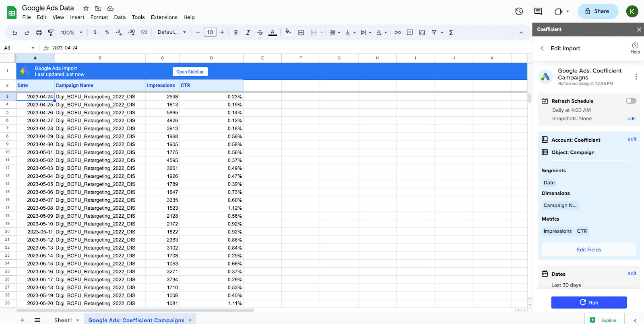Click the font size input field
Viewport: 644px width, 324px height.
(210, 32)
